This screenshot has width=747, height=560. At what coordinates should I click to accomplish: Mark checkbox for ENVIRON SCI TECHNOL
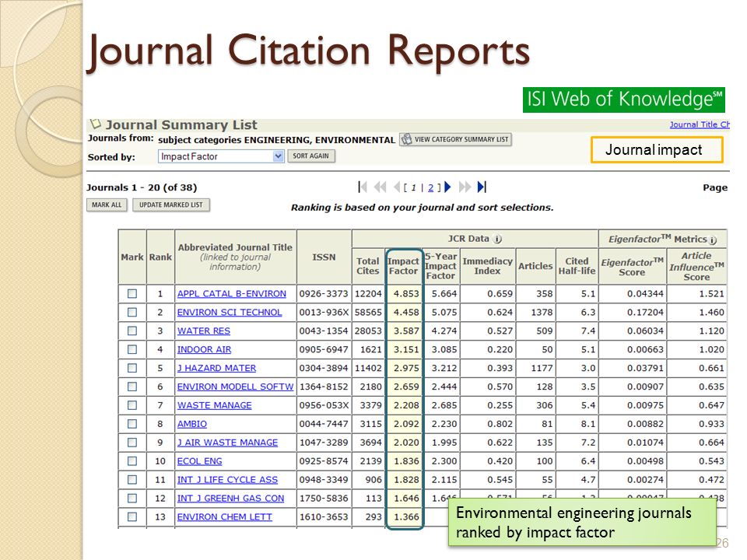pyautogui.click(x=132, y=313)
